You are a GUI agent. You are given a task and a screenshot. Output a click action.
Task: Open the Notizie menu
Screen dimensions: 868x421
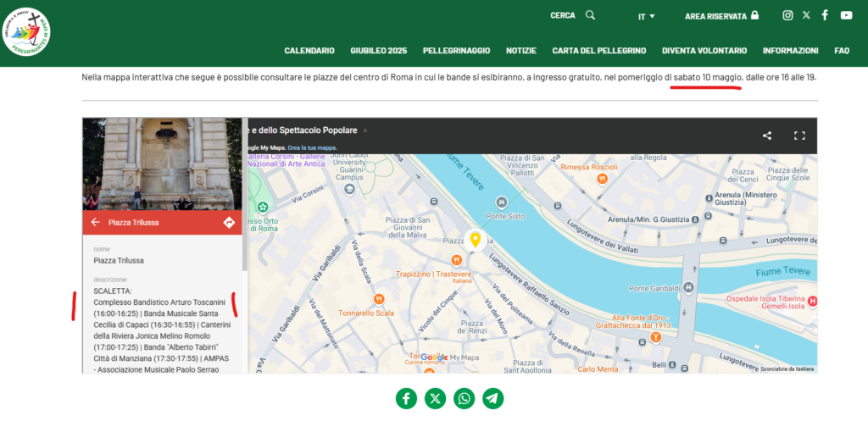point(521,50)
